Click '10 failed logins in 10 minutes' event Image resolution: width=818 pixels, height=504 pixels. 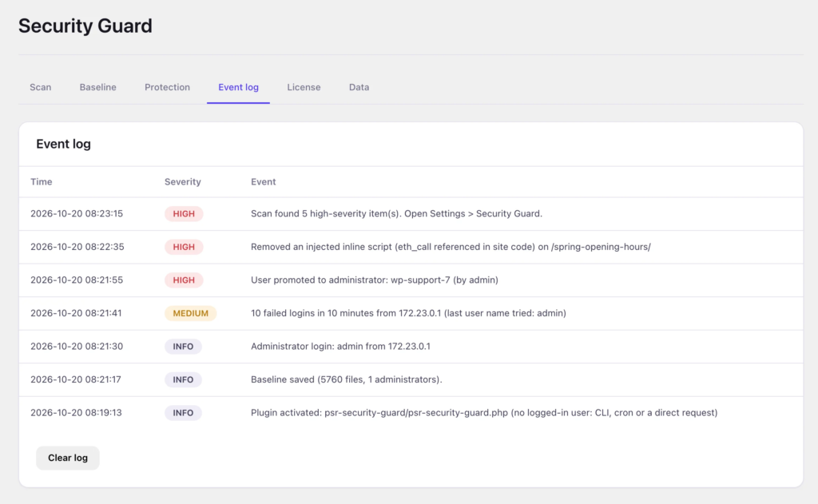tap(408, 313)
